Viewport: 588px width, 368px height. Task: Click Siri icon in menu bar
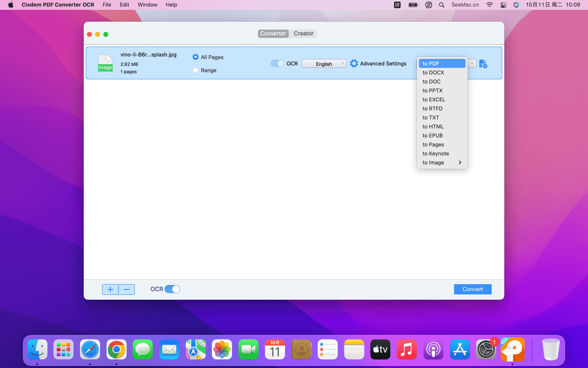516,5
